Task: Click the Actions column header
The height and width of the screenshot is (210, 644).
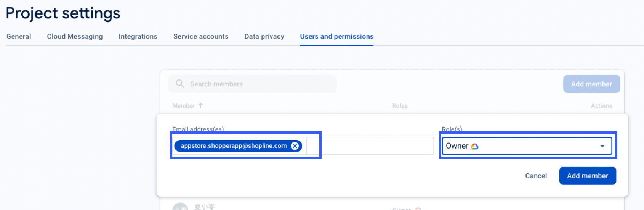Action: [x=601, y=106]
